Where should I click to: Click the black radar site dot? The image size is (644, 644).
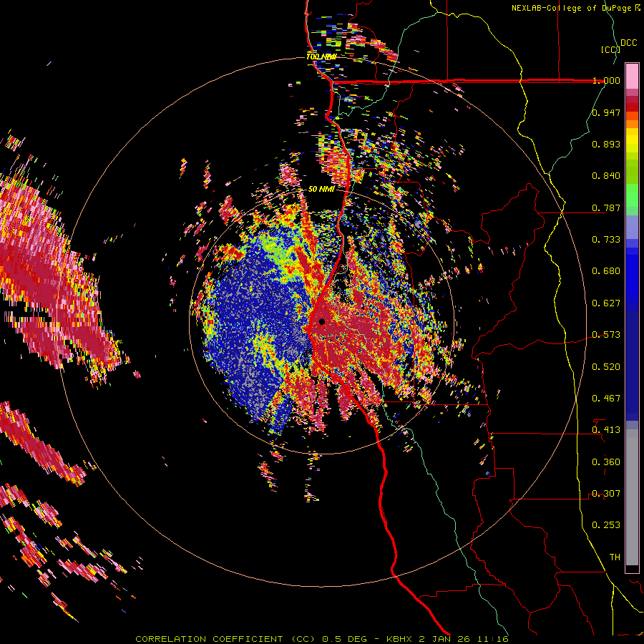click(321, 321)
